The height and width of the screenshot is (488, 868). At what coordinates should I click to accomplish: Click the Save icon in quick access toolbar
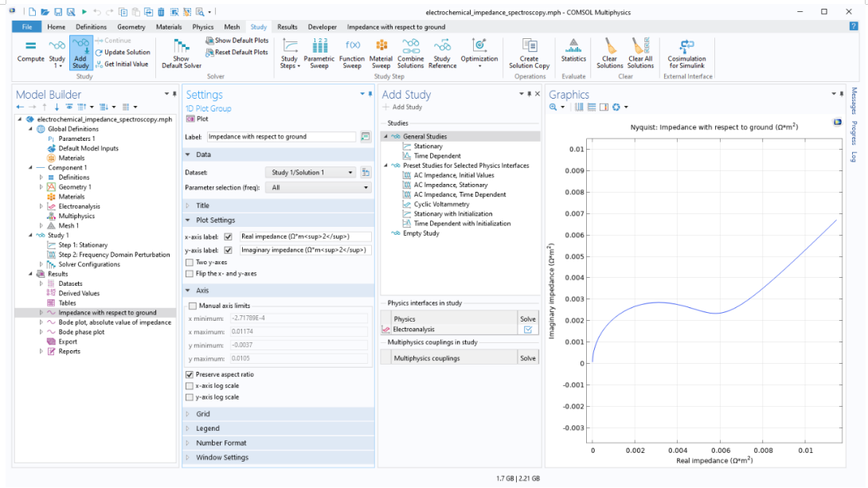58,12
